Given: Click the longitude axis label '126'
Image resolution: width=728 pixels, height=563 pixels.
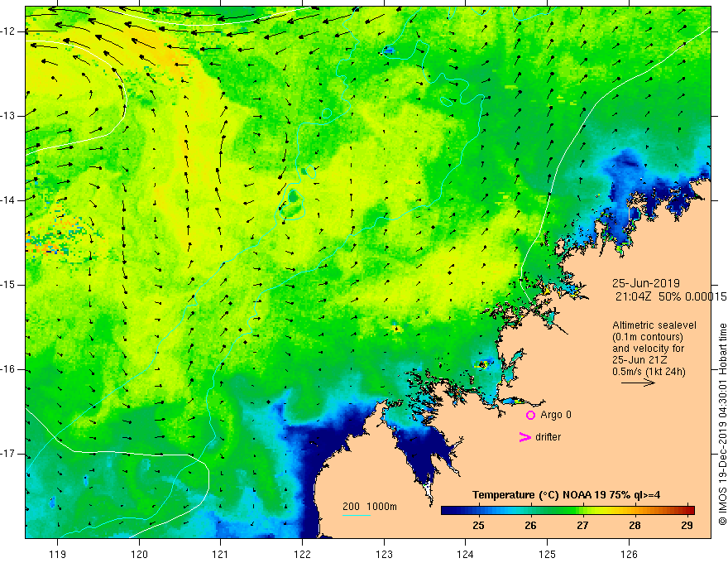Looking at the screenshot, I should click(x=629, y=554).
